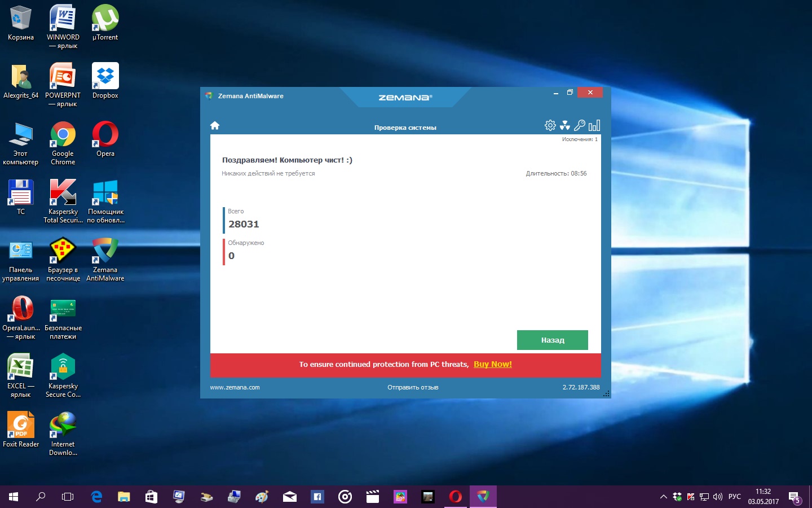This screenshot has width=812, height=508.
Task: Click the Исключения: 1 exclusions link
Action: 580,139
